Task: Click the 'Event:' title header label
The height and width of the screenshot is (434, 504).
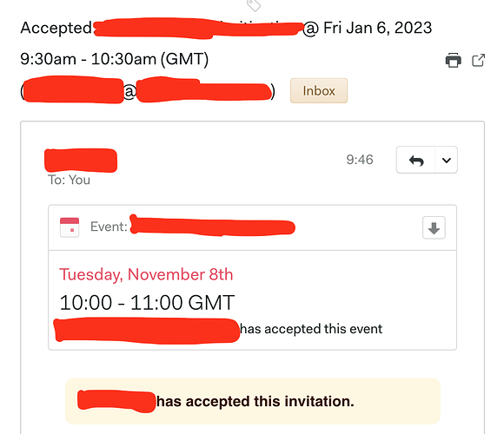Action: tap(109, 227)
